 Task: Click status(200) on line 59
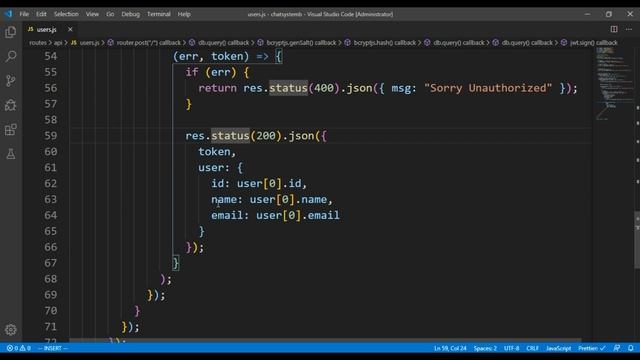tap(247, 136)
